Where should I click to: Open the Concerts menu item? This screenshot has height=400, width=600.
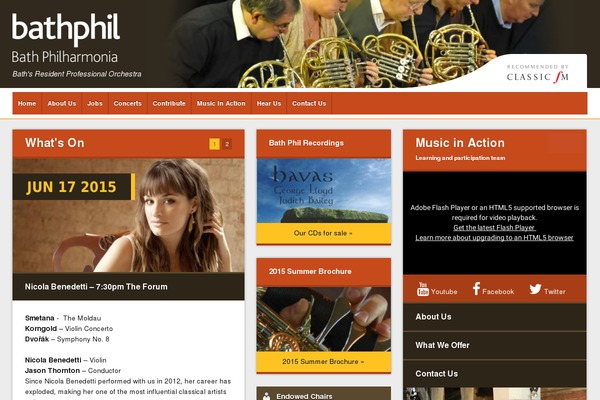127,103
